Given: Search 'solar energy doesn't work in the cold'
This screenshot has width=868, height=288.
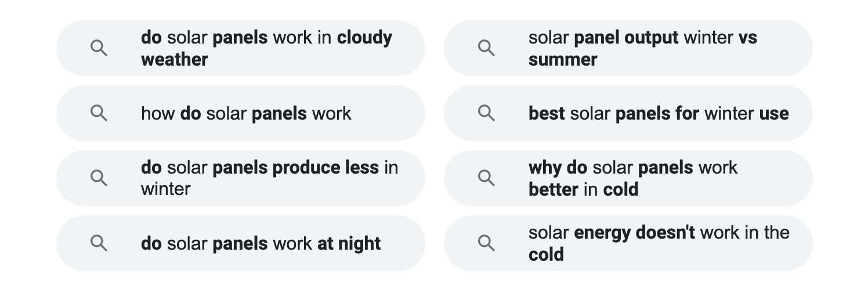Looking at the screenshot, I should [659, 233].
